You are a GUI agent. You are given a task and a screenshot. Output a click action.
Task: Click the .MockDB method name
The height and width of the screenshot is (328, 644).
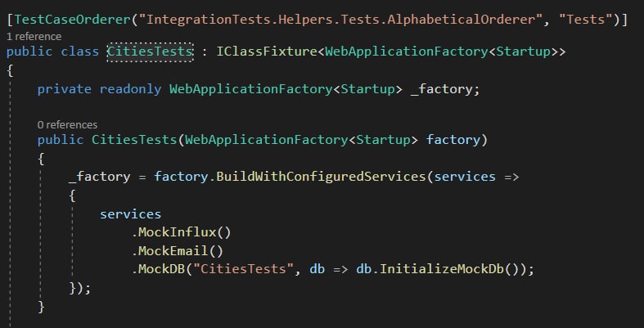(x=158, y=270)
